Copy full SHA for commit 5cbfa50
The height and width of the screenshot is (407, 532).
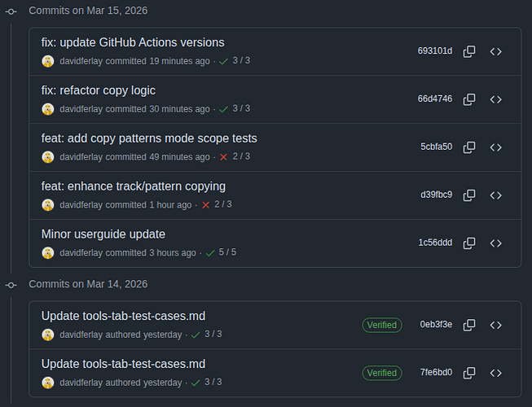coord(469,147)
